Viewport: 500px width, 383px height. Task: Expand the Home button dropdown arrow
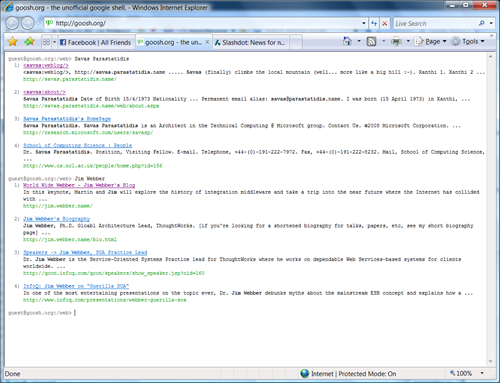click(x=359, y=41)
